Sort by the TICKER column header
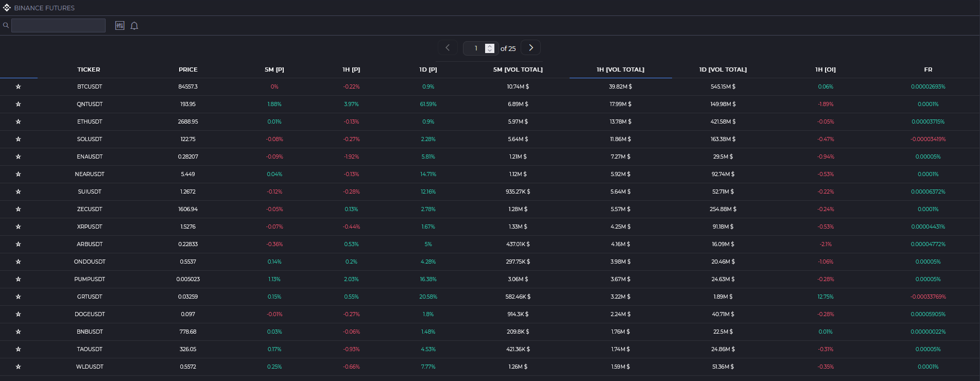 point(89,70)
